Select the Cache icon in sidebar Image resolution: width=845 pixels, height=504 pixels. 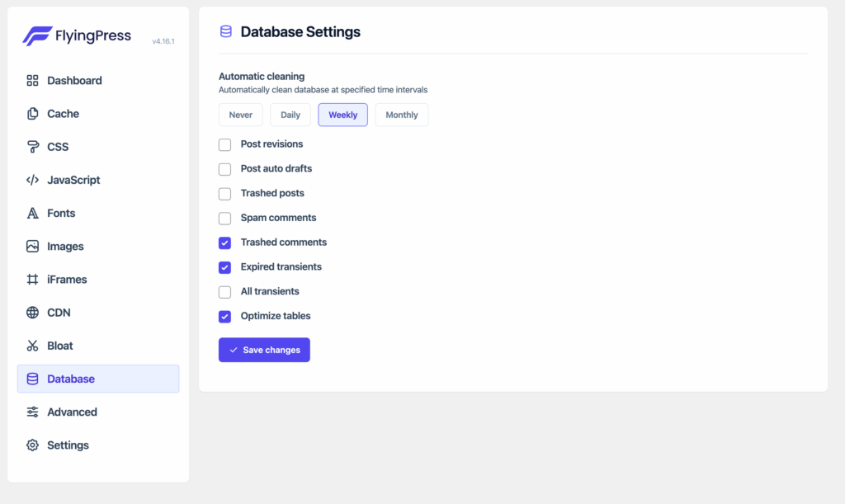32,113
